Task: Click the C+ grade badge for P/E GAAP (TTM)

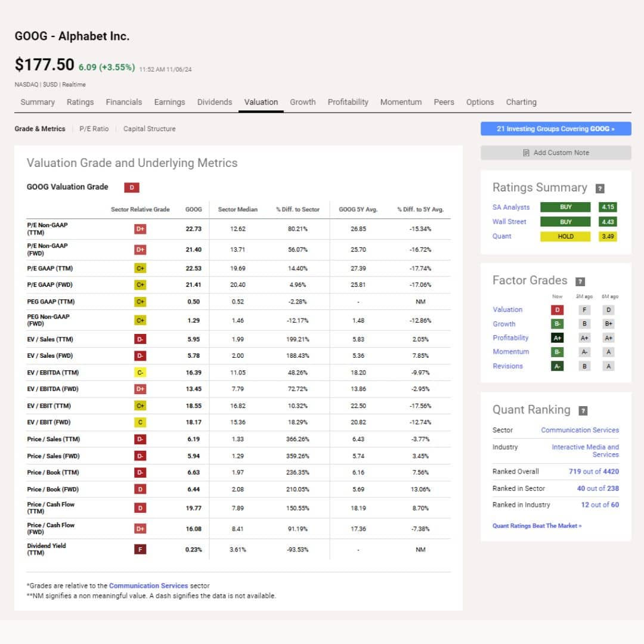Action: coord(140,268)
